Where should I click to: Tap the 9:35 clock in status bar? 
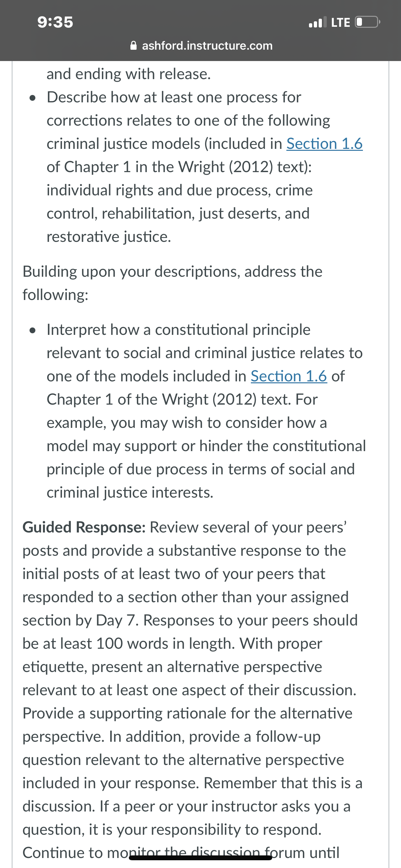point(55,22)
